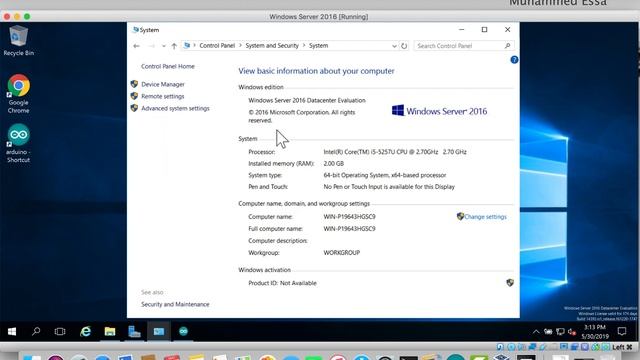Switch to Arduino app in the taskbar

(183, 331)
